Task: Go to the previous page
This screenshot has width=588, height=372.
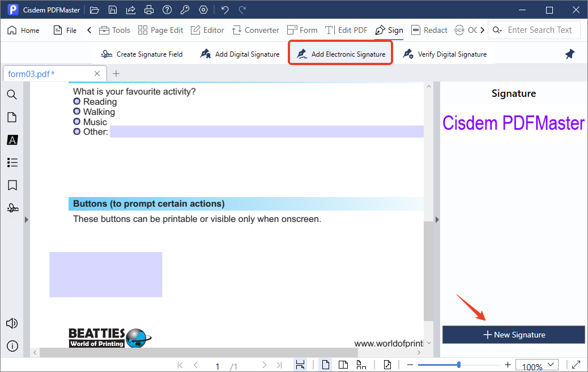Action: coord(195,365)
